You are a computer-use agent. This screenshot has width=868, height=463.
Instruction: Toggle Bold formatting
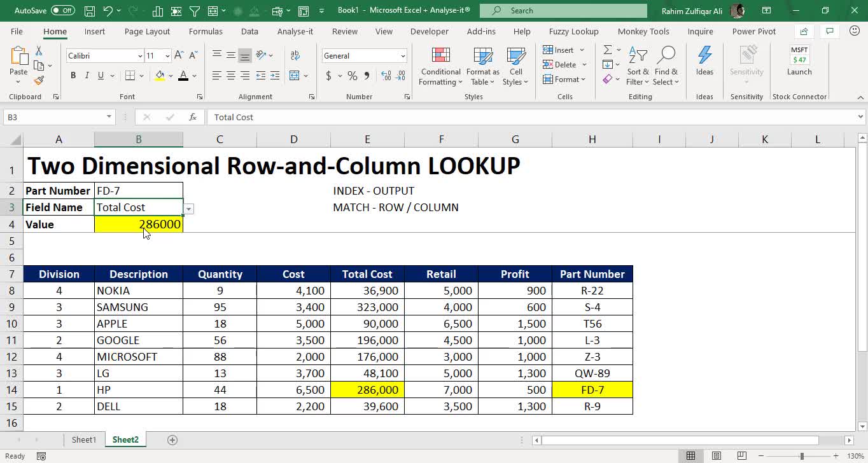(x=73, y=76)
